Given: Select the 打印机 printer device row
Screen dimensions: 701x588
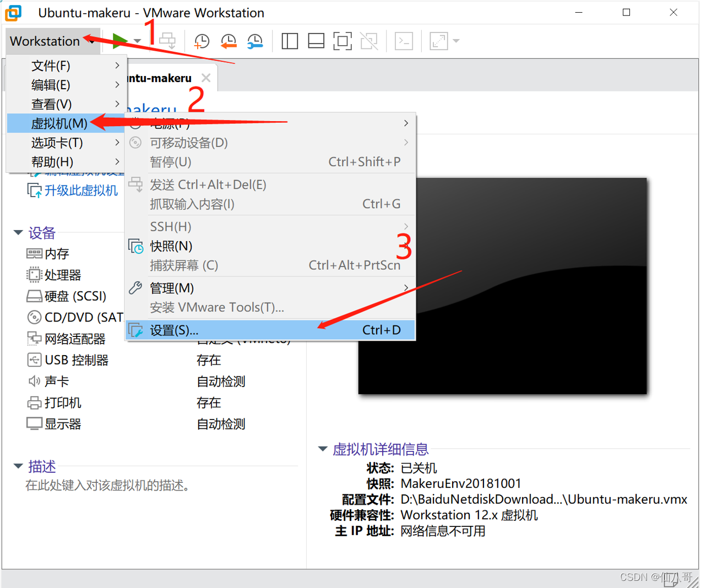Looking at the screenshot, I should tap(54, 403).
